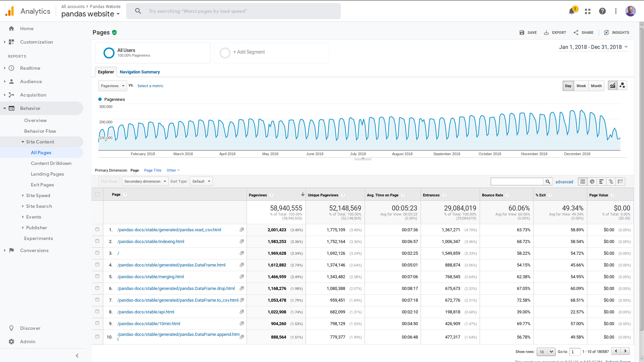Open the Pageviews metric dropdown
This screenshot has height=362, width=644.
113,86
